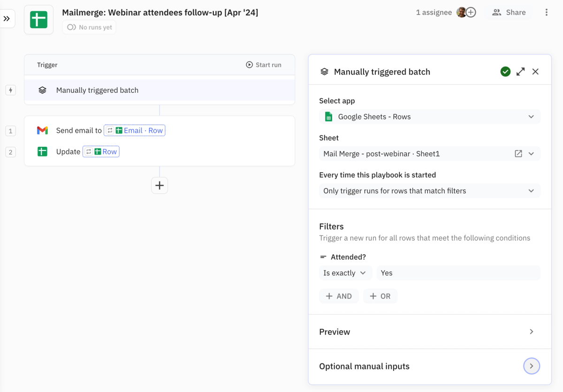563x392 pixels.
Task: Select the Start run play icon
Action: click(x=249, y=65)
